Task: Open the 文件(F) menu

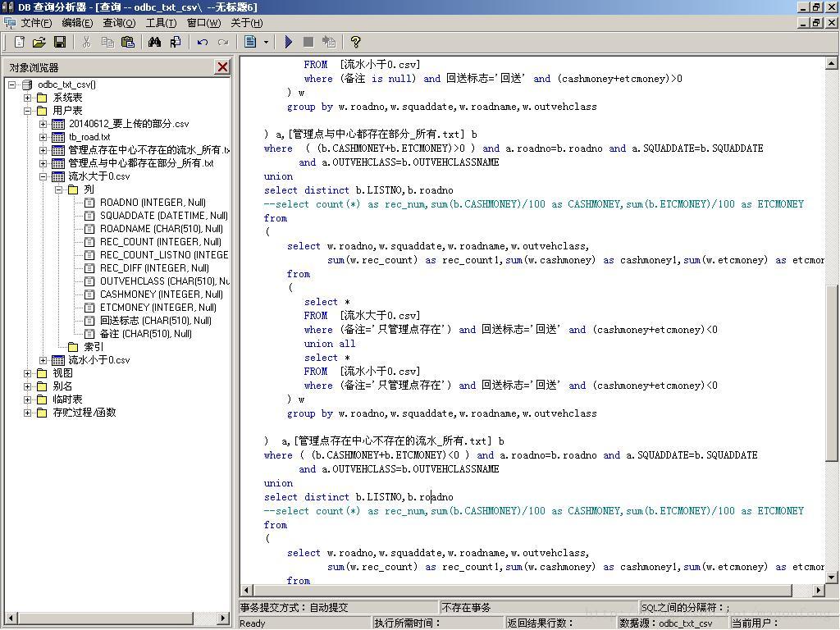Action: tap(36, 23)
